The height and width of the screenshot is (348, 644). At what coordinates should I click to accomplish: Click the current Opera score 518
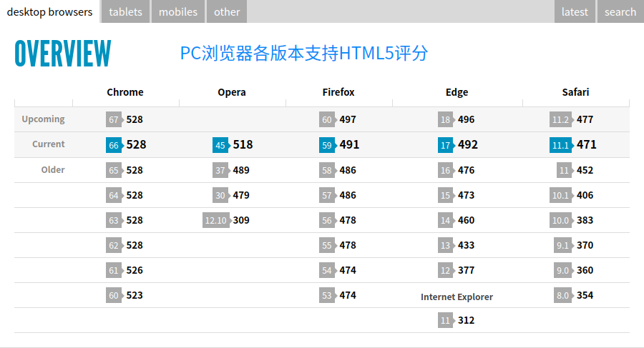coord(243,144)
